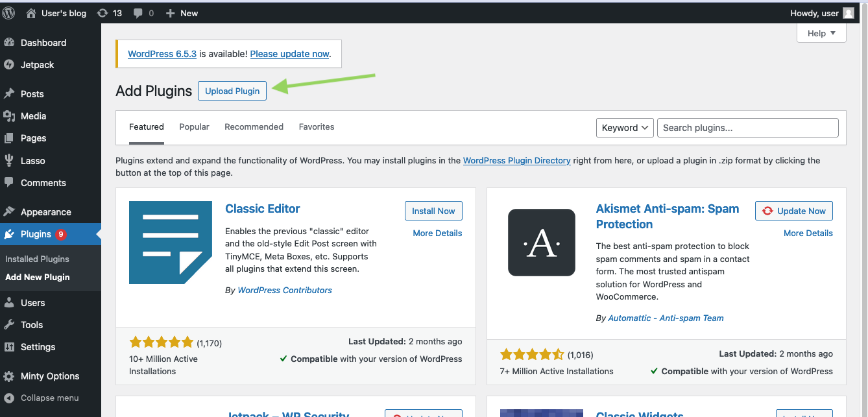Click the WordPress 6.5.3 link
The image size is (868, 417).
(162, 54)
